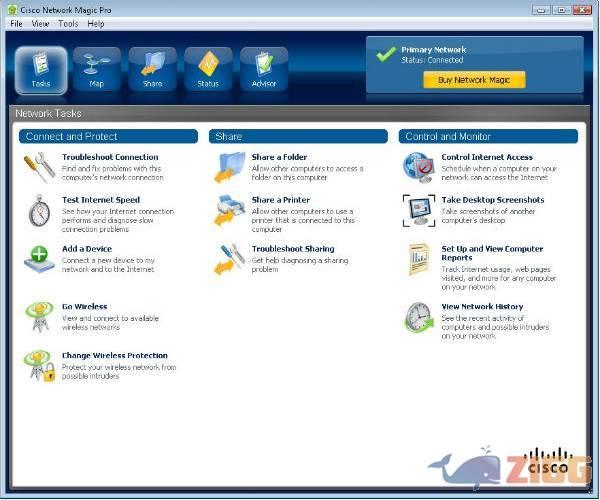Click the Cisco Network Magic title bar icon
600x500 pixels.
(x=12, y=10)
